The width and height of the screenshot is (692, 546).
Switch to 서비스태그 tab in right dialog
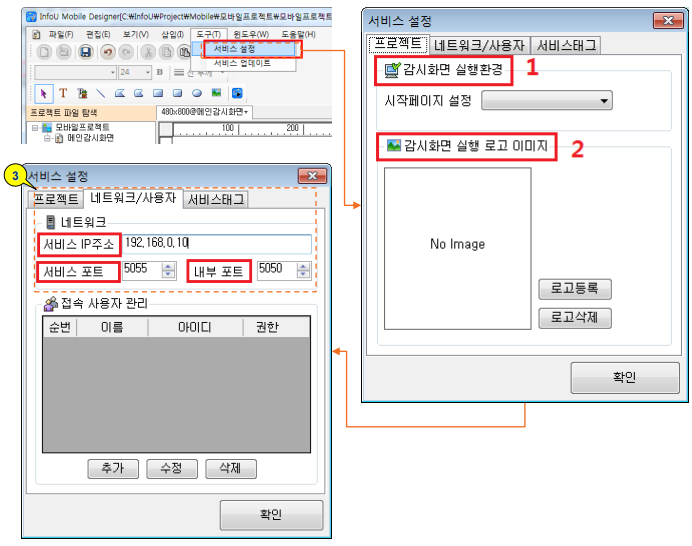coord(566,45)
